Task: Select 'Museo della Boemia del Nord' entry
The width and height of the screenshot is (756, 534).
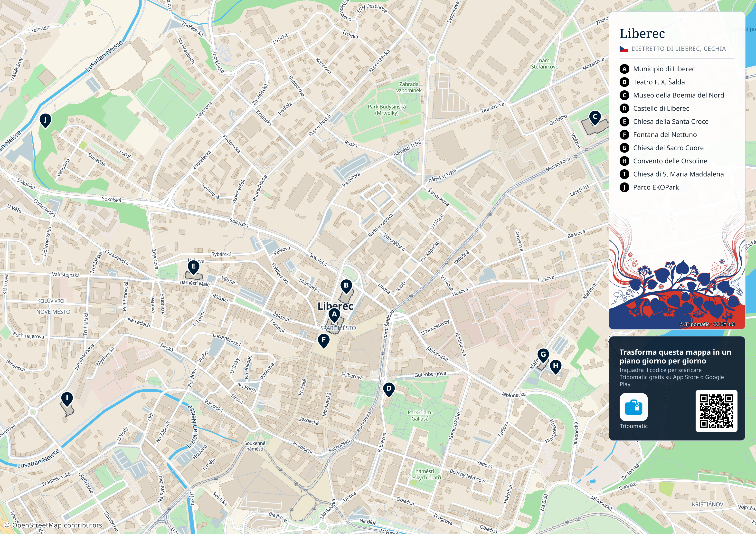Action: [679, 95]
